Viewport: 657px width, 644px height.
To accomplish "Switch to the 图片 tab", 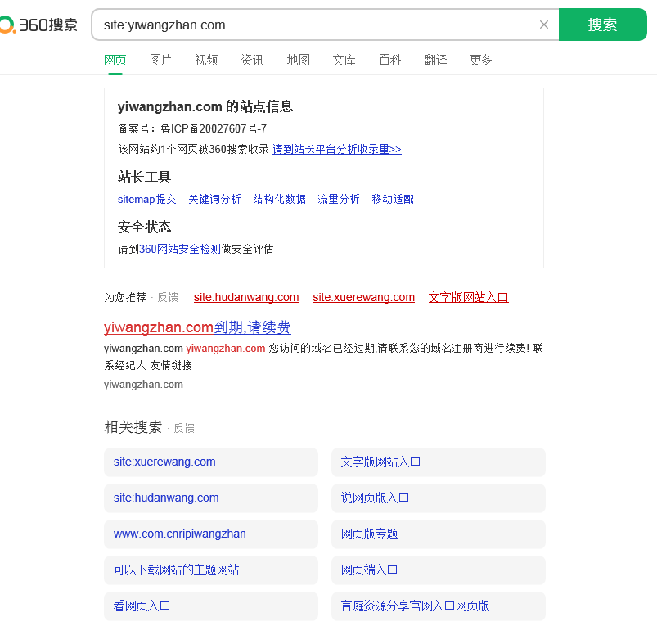I will pyautogui.click(x=161, y=61).
